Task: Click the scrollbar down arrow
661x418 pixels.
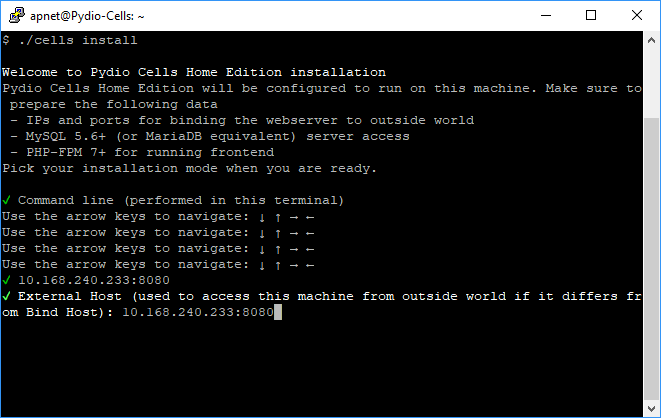Action: (651, 409)
